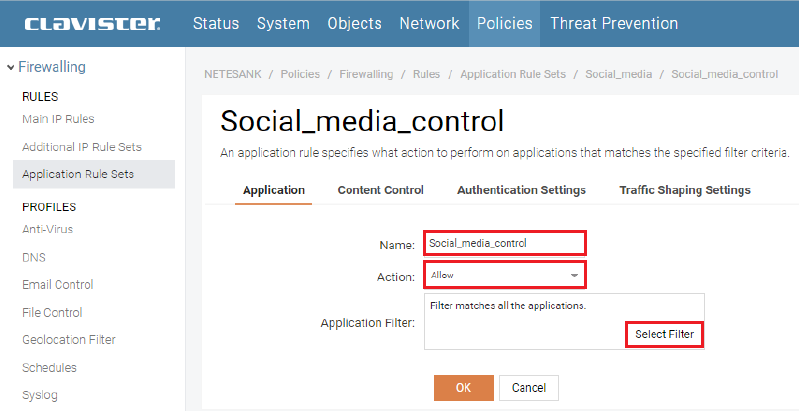Click OK to save the rule
This screenshot has width=799, height=411.
coord(463,388)
